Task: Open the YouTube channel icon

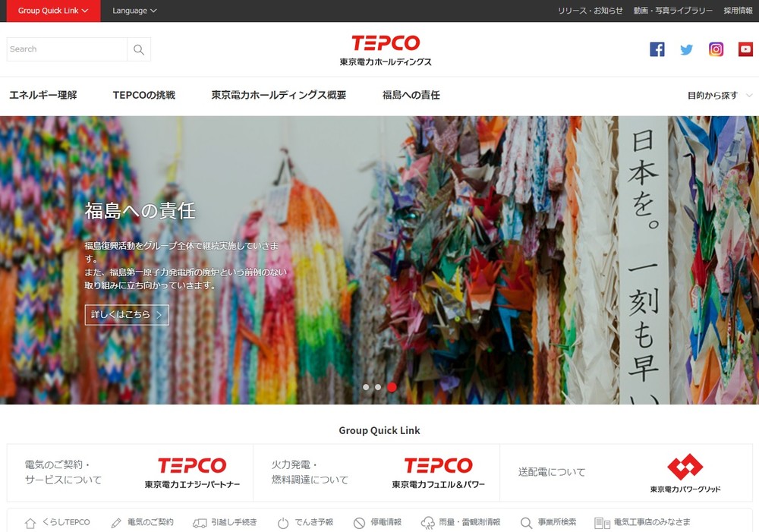Action: pos(745,49)
